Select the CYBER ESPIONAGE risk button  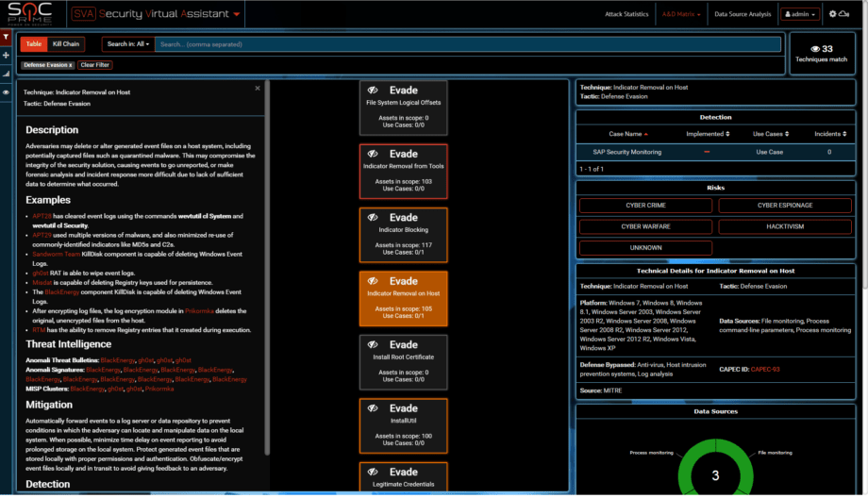pos(785,206)
